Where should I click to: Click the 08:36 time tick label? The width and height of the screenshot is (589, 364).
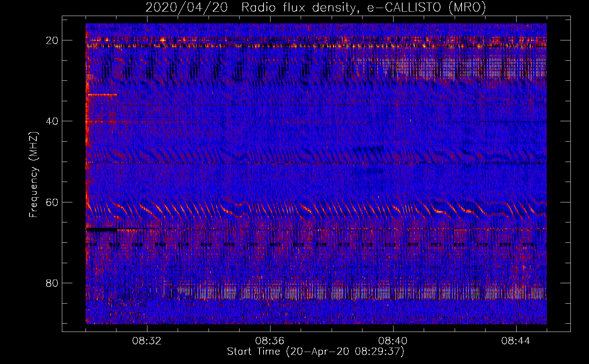coord(270,341)
